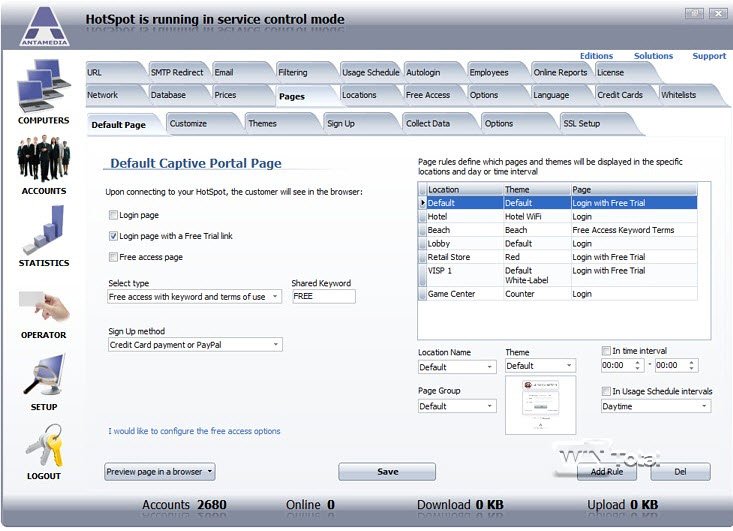Viewport: 733px width, 531px height.
Task: Open the Statistics chart icon
Action: tap(43, 230)
